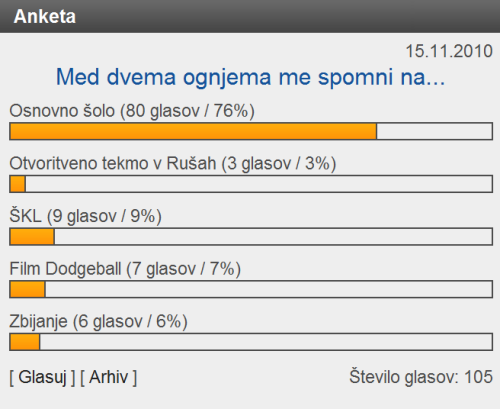Click empty part of Osnovno šolo bar
Image resolution: width=500 pixels, height=409 pixels.
coord(434,131)
